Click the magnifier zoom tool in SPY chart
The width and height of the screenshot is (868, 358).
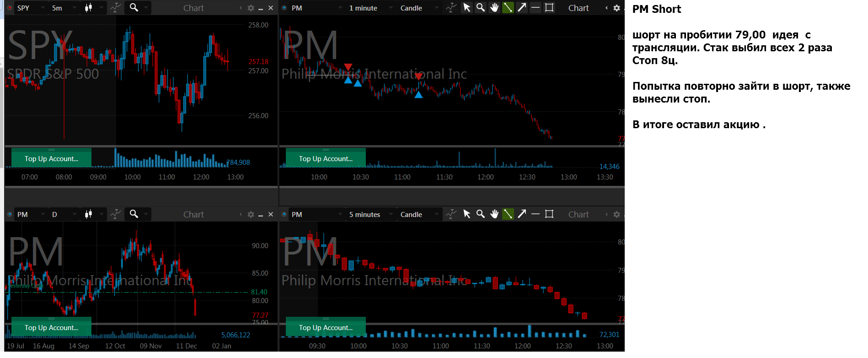[134, 7]
